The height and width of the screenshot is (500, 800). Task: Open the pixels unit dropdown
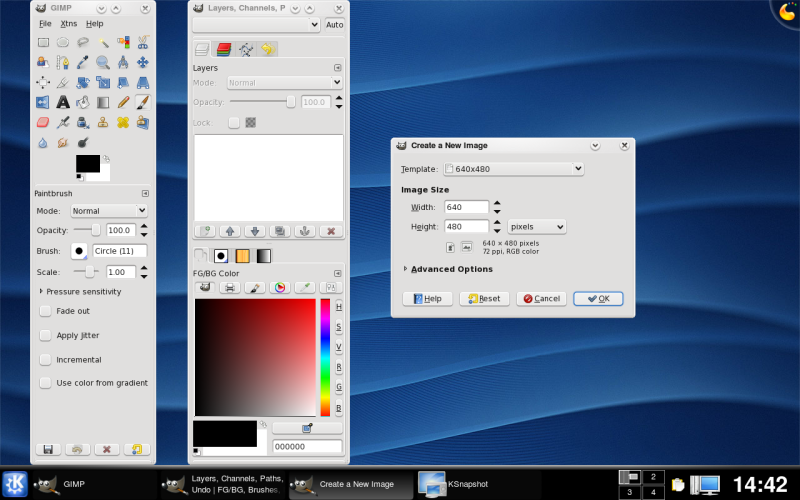537,227
